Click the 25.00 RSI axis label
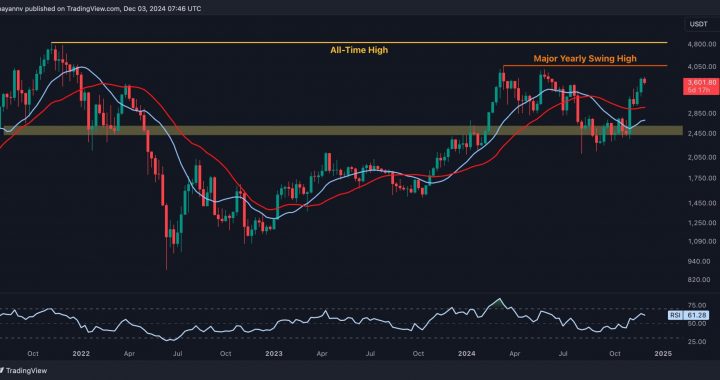This screenshot has height=380, width=720. pyautogui.click(x=698, y=342)
